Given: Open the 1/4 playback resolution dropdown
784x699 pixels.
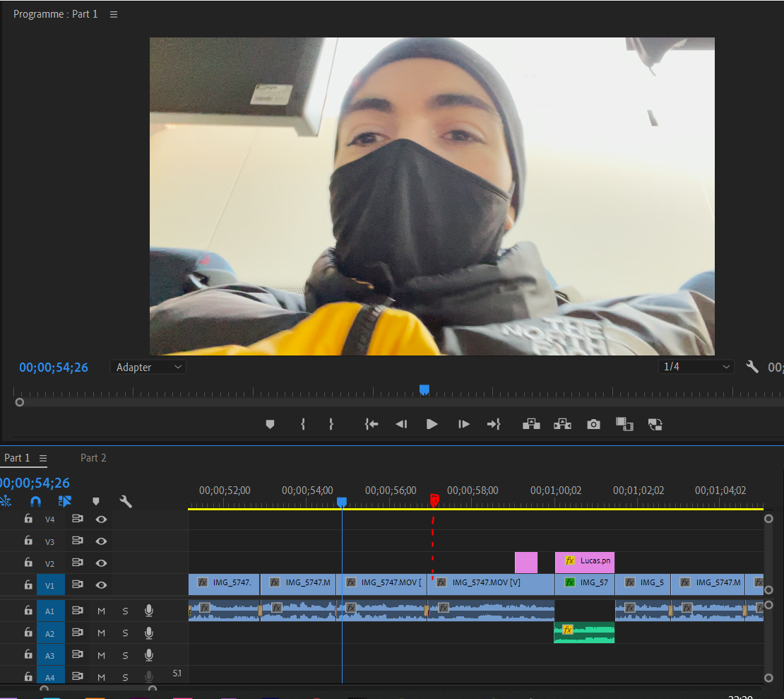Looking at the screenshot, I should (696, 367).
